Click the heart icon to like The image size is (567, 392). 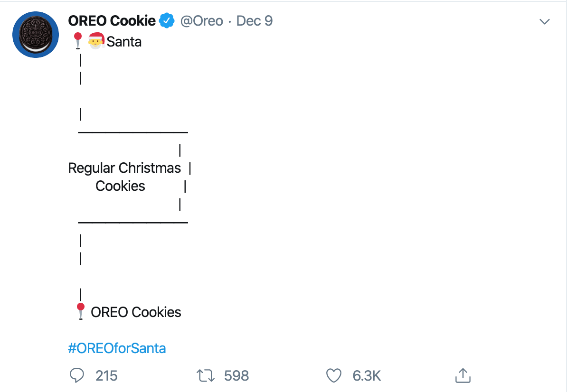(334, 375)
